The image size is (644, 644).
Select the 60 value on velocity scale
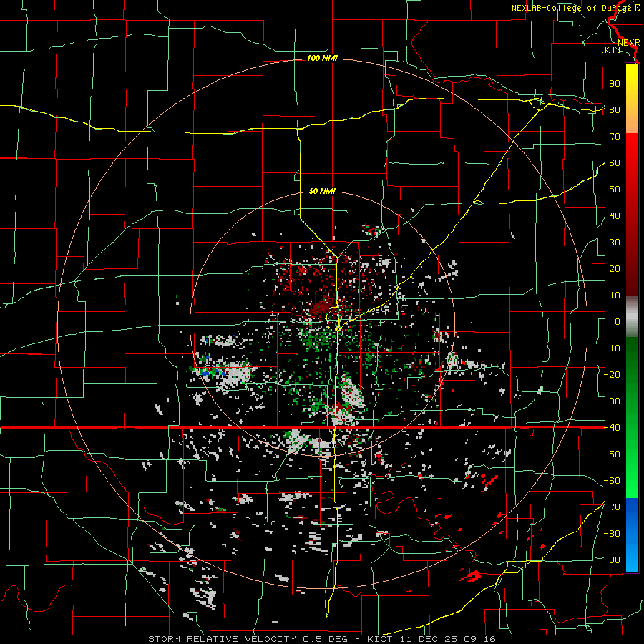tap(615, 163)
